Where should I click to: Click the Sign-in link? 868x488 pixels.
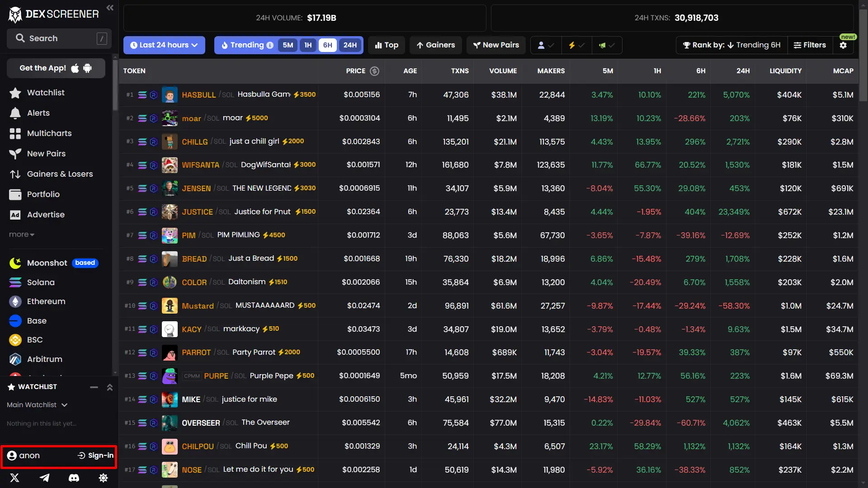[95, 455]
